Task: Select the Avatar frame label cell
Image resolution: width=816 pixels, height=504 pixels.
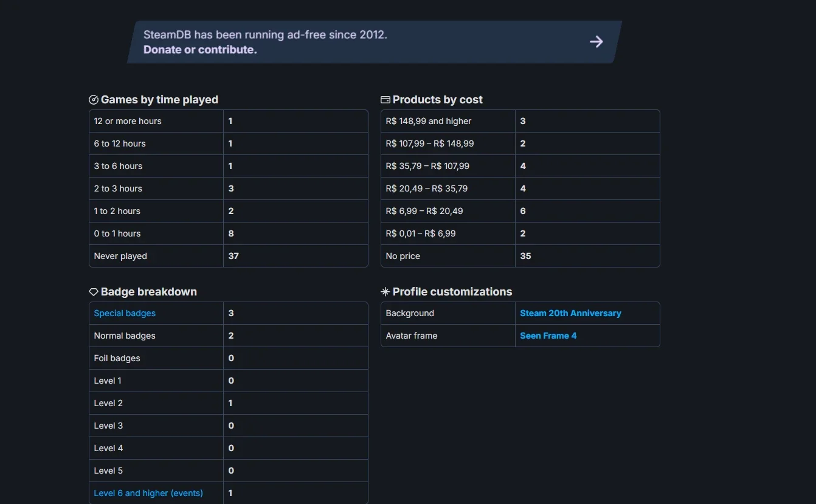Action: click(x=448, y=336)
